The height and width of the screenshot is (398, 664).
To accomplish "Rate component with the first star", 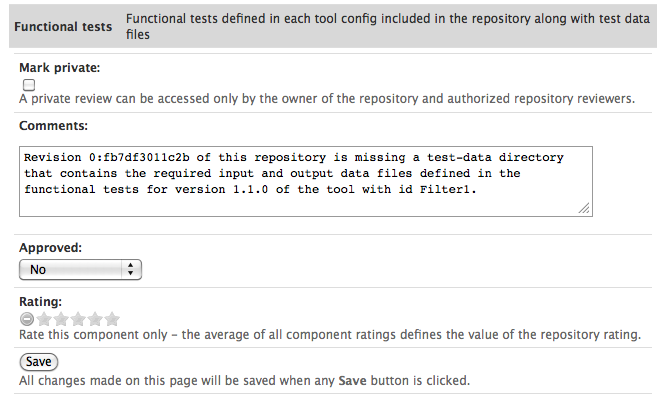I will pos(44,319).
